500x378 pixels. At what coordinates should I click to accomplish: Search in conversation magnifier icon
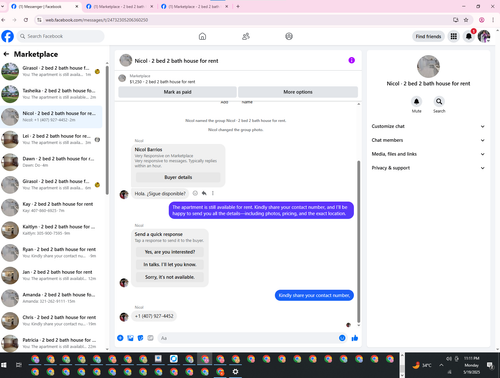point(439,101)
